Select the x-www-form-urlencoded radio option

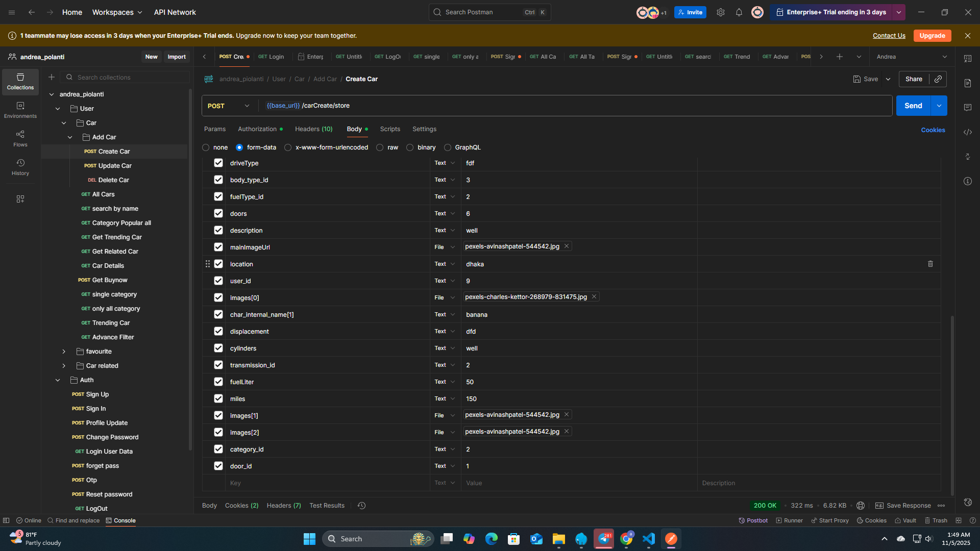click(x=288, y=147)
